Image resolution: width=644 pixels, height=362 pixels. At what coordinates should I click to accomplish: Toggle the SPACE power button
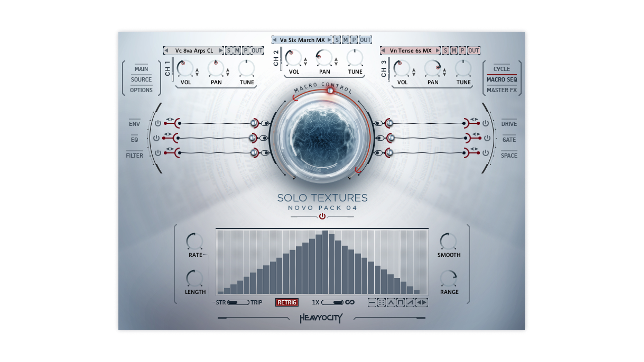coord(486,153)
